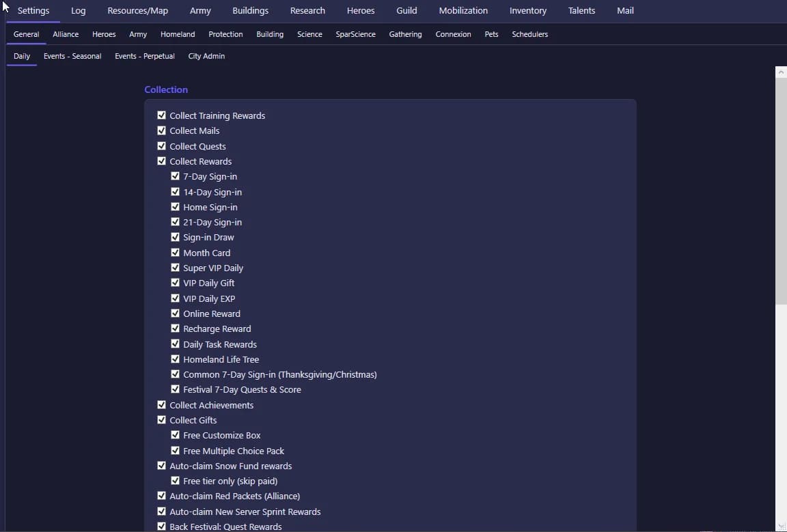The image size is (787, 532).
Task: Go to the Schedulers sub-tab
Action: click(530, 34)
